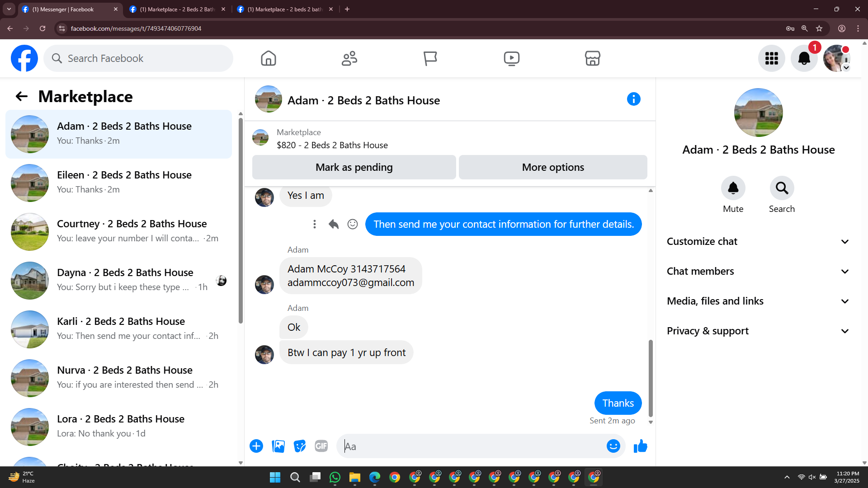868x488 pixels.
Task: Open a new browser tab
Action: (x=347, y=9)
